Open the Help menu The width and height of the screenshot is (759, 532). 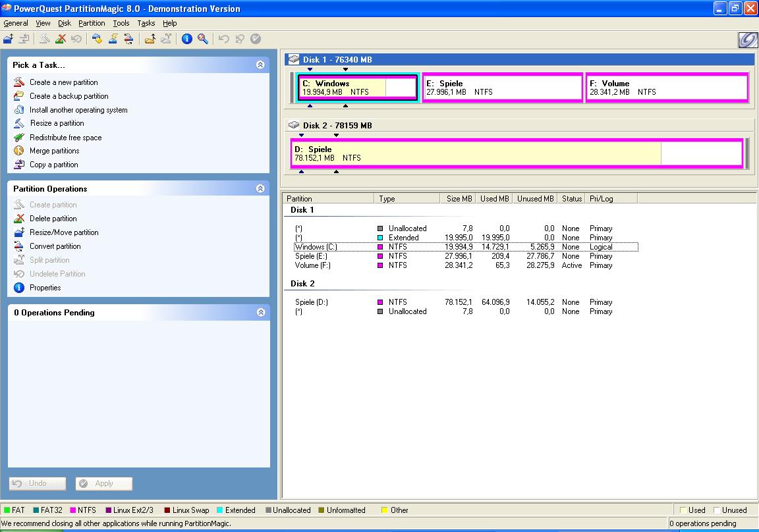[x=169, y=23]
